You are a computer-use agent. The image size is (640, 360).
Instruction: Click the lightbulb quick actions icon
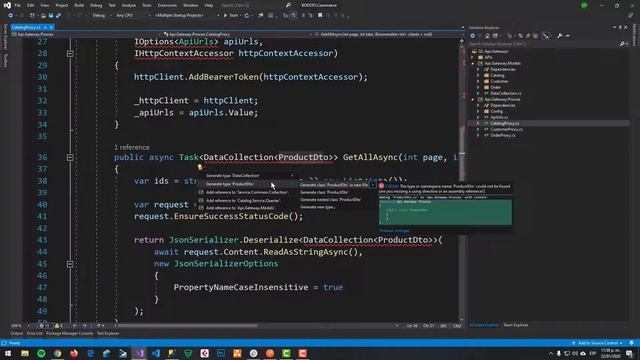point(200,167)
